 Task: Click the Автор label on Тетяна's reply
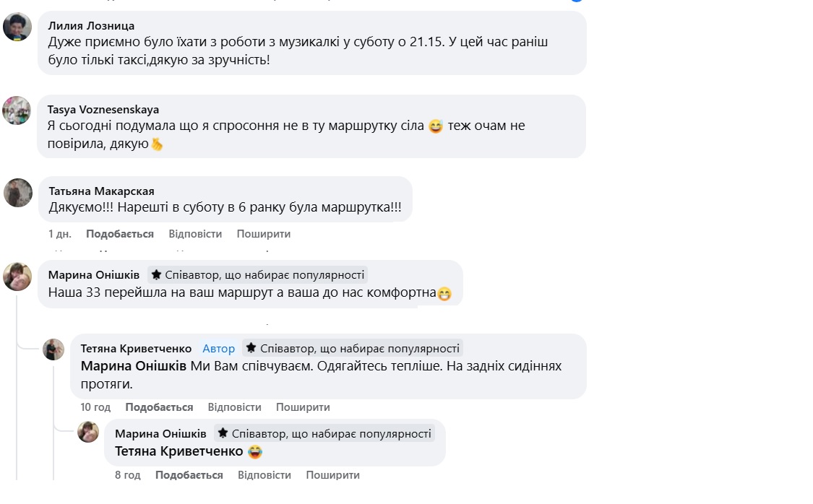pyautogui.click(x=218, y=348)
